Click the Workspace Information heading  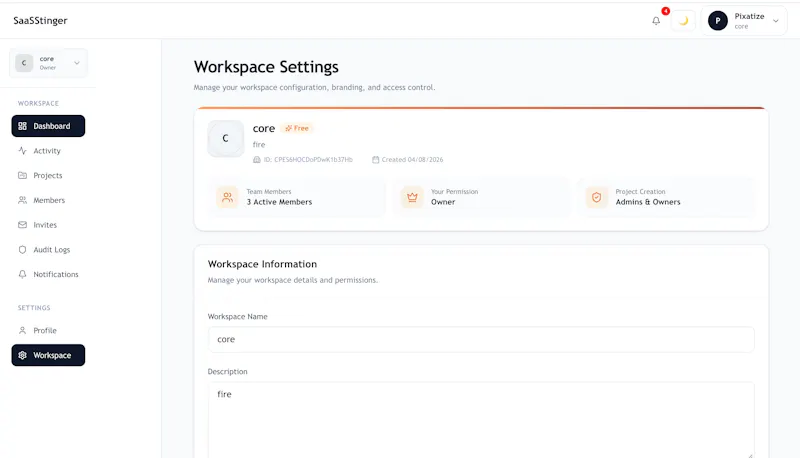[x=262, y=264]
